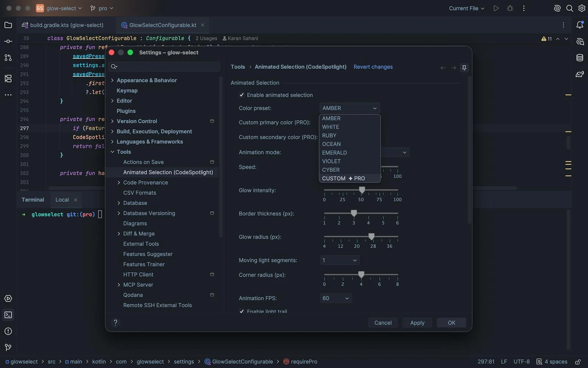Switch to build.gradle.kts editor tab

(x=63, y=25)
